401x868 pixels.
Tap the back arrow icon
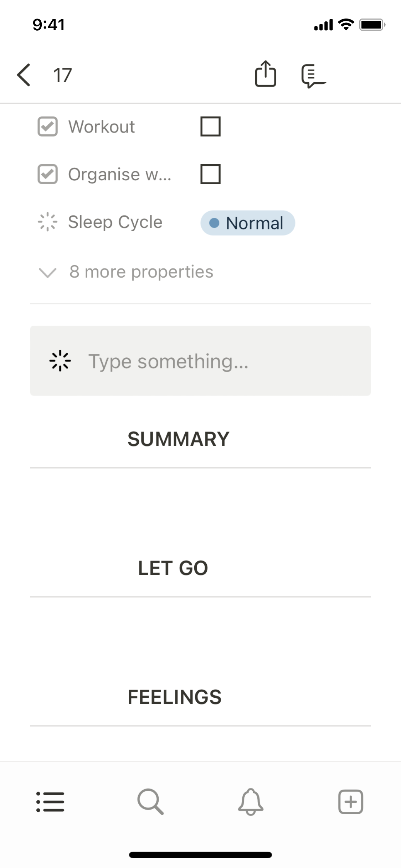(x=24, y=75)
